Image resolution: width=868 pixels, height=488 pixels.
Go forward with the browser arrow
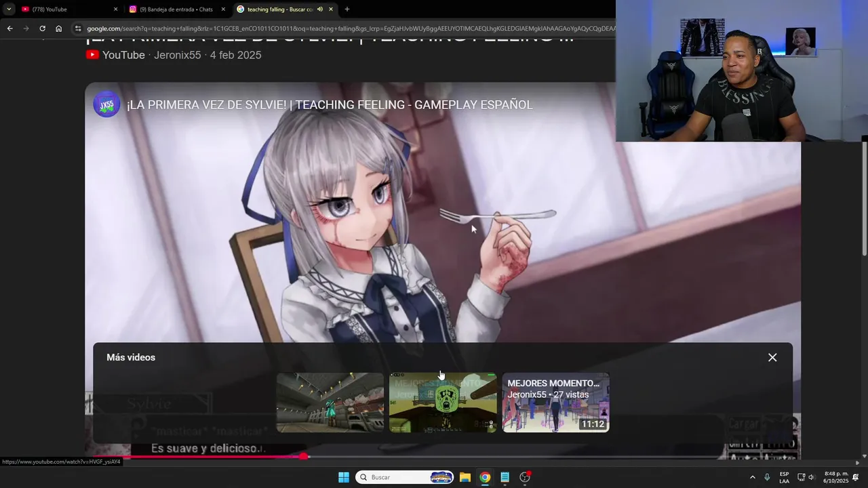(26, 28)
